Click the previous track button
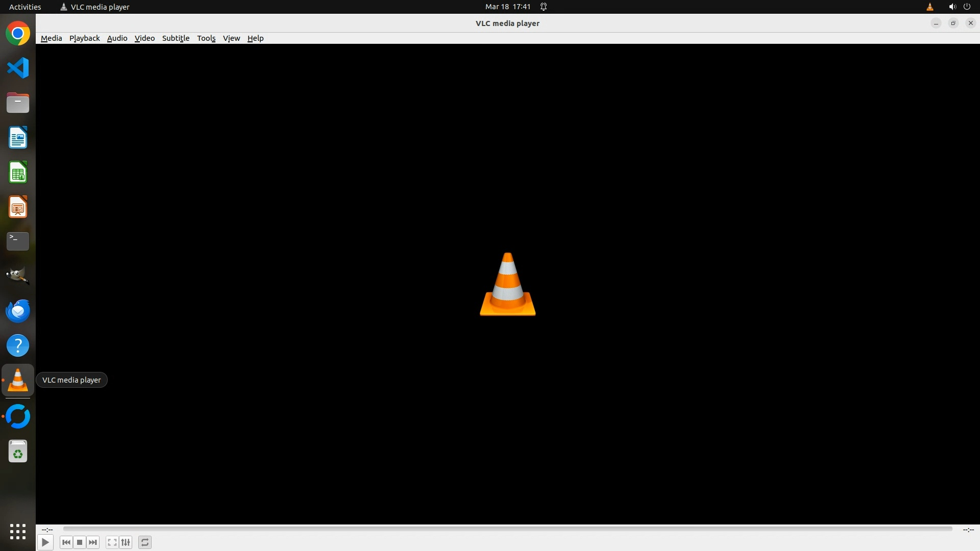The width and height of the screenshot is (980, 551). 66,542
